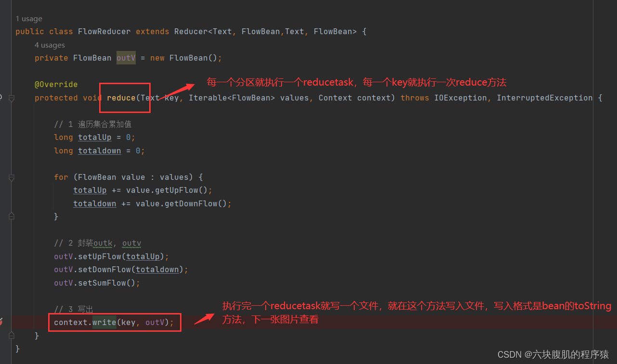Open the "4 usages" hint above outV field

pos(50,45)
